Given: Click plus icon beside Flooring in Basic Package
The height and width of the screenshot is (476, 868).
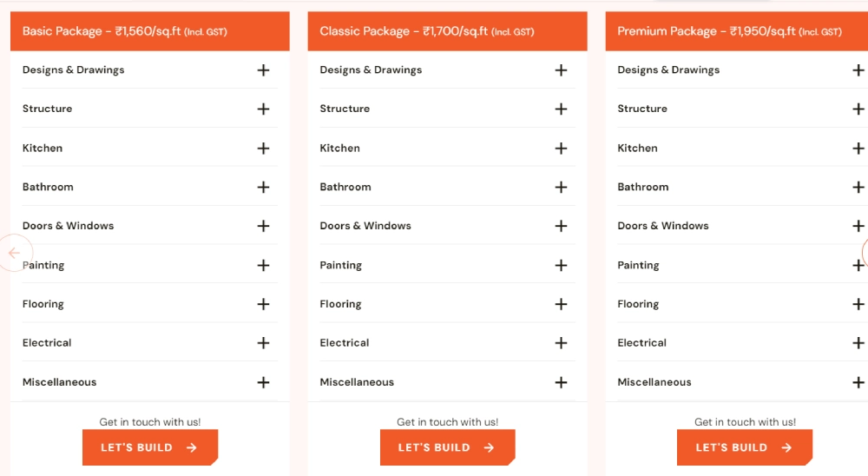Looking at the screenshot, I should [x=263, y=304].
